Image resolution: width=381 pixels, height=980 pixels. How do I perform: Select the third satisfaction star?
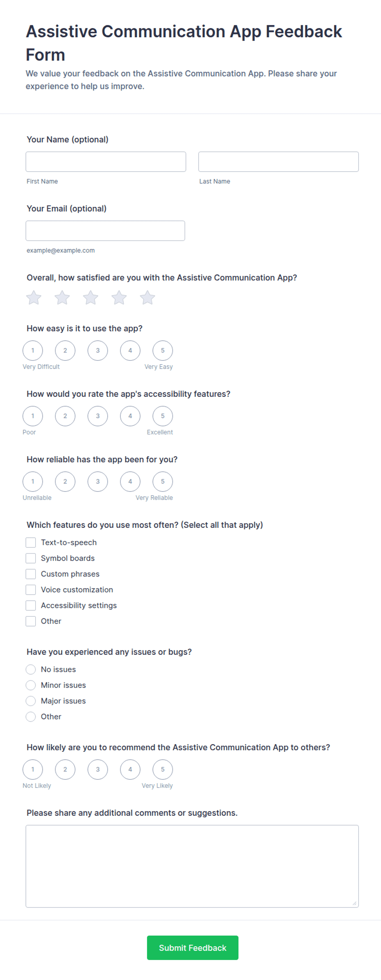91,298
